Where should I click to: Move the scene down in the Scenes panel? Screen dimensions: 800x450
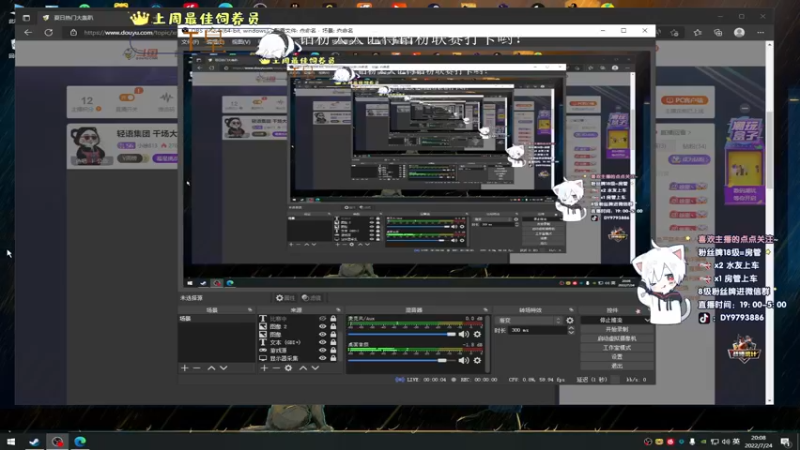(x=223, y=368)
